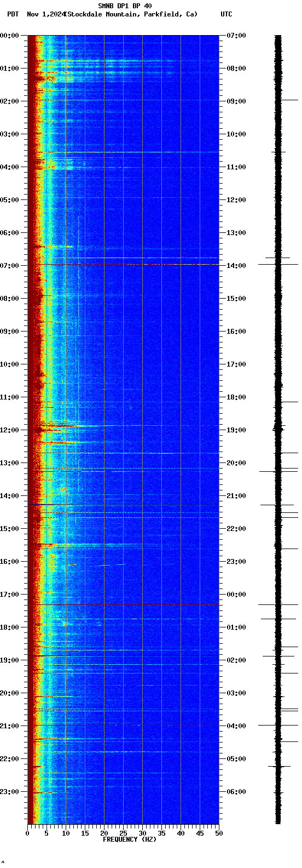Click the 16:00 label on the UTC axis
Image resolution: width=302 pixels, height=868 pixels.
236,332
